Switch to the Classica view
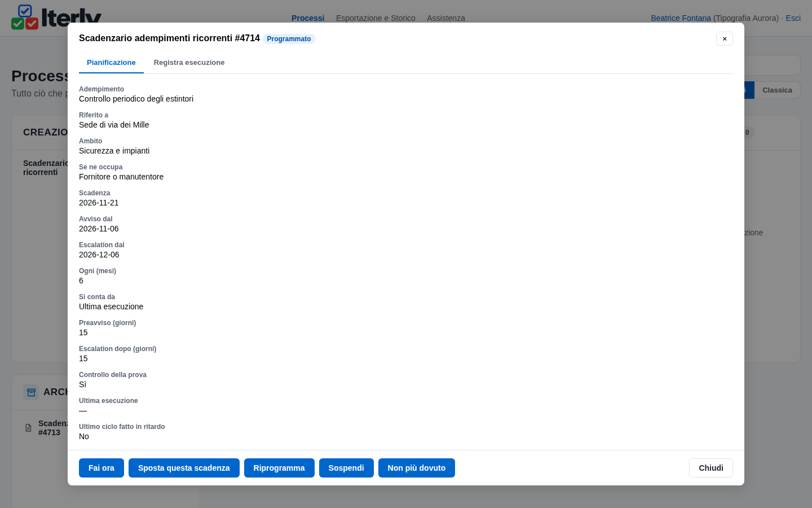Viewport: 812px width, 508px height. click(777, 90)
